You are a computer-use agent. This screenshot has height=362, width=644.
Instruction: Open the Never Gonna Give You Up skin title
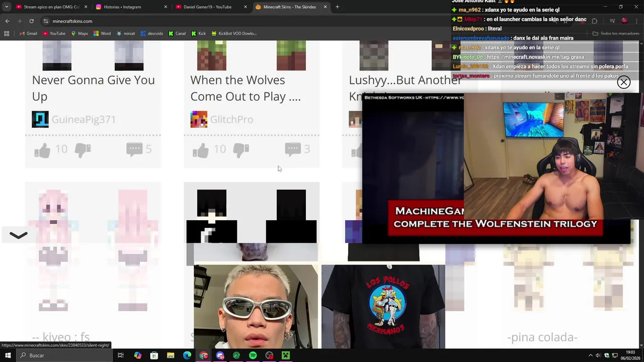click(x=93, y=88)
